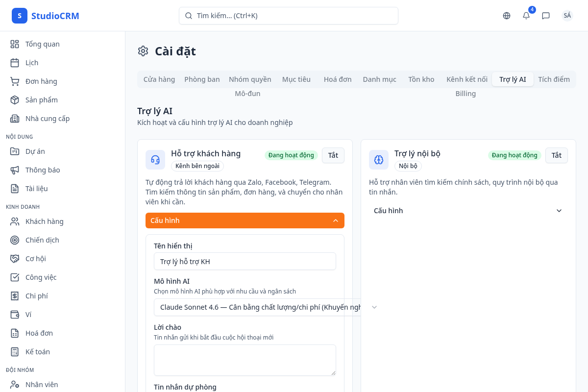Switch to the Kênh kết nối tab
The width and height of the screenshot is (588, 392).
pyautogui.click(x=466, y=79)
